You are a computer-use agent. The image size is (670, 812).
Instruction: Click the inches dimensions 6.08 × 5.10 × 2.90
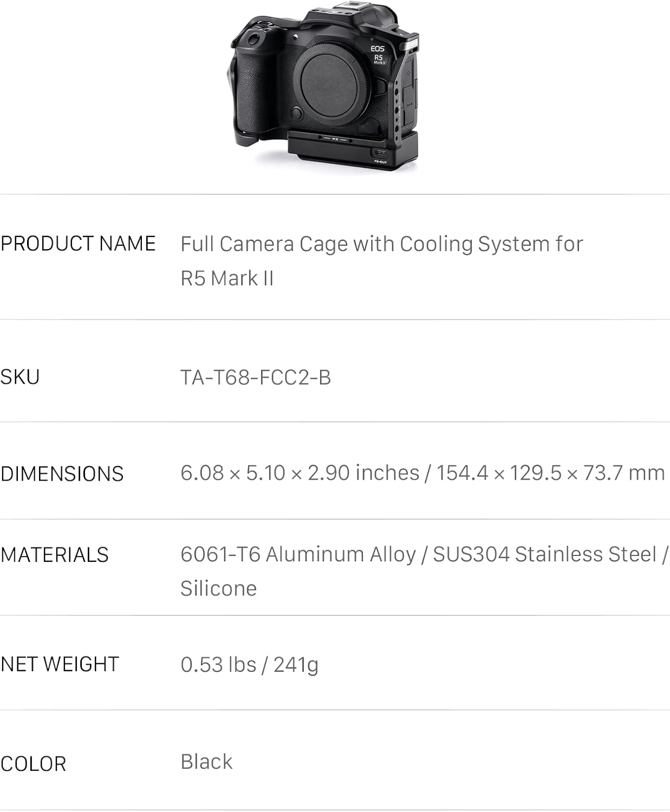point(300,473)
